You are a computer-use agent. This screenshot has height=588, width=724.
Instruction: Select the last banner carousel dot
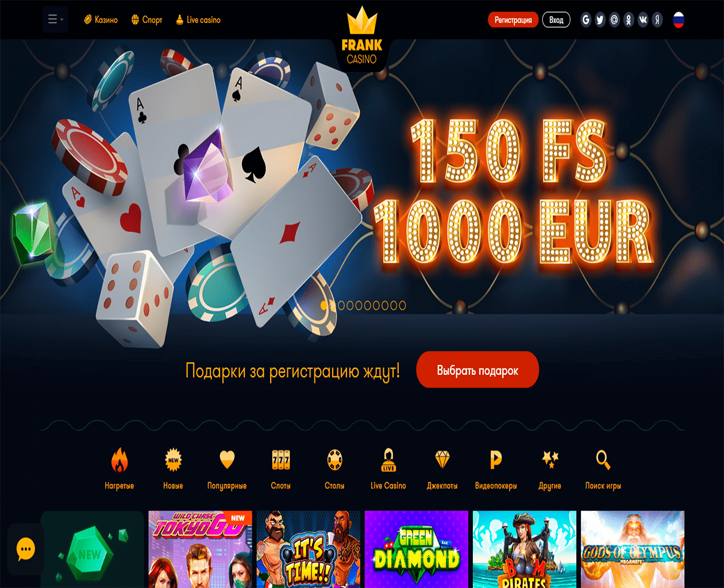click(x=402, y=306)
